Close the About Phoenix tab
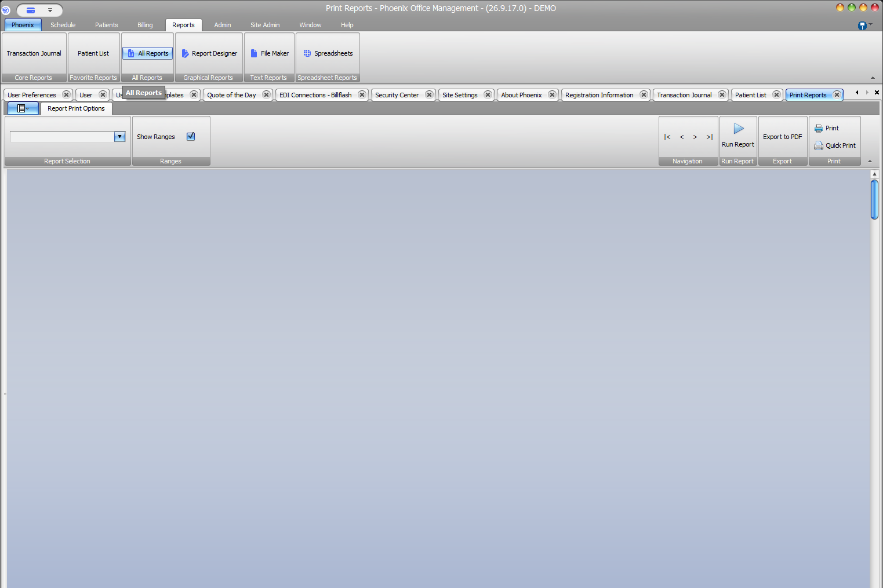 point(552,95)
